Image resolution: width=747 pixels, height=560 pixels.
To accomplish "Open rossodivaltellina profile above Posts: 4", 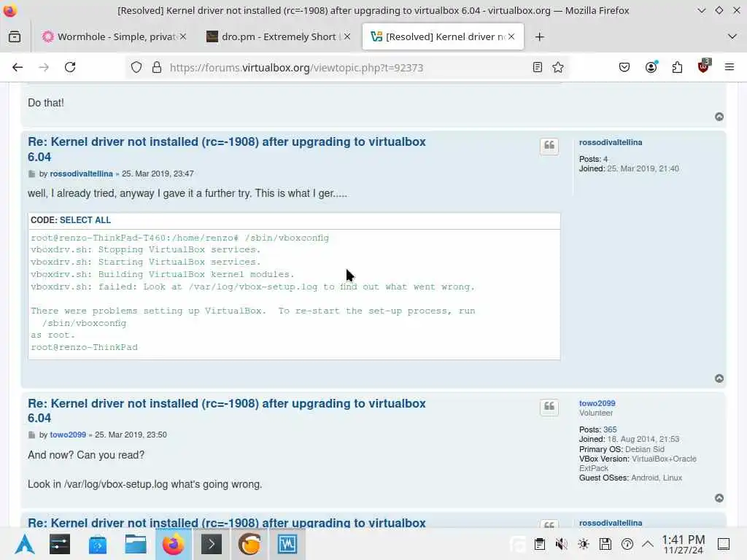I will click(611, 142).
